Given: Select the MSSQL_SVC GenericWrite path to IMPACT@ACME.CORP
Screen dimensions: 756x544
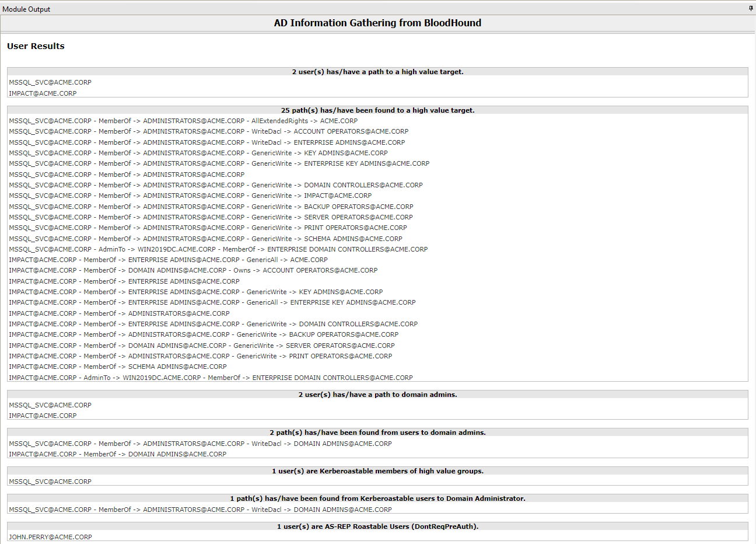Looking at the screenshot, I should click(x=190, y=196).
